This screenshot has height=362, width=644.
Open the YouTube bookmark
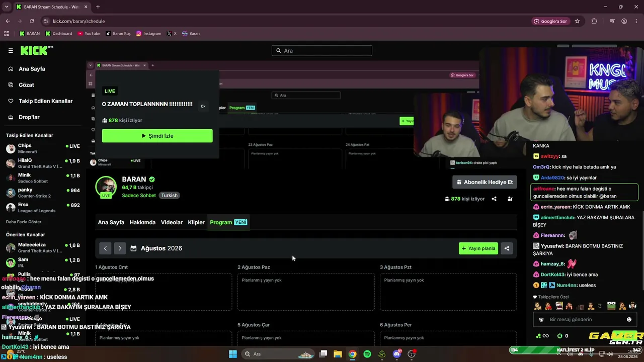pyautogui.click(x=89, y=34)
